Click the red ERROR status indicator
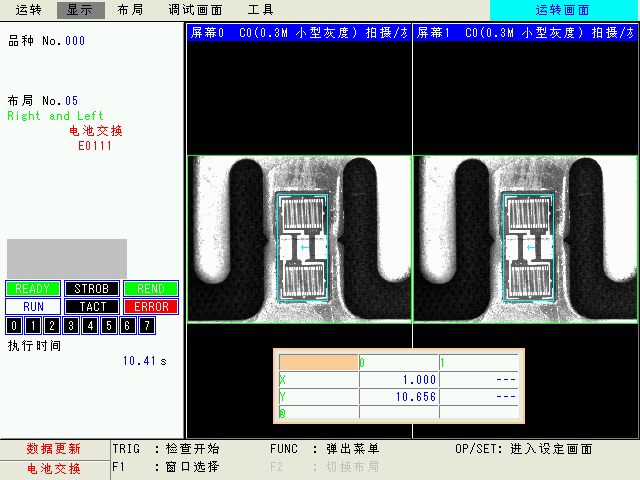The height and width of the screenshot is (480, 640). (x=151, y=307)
